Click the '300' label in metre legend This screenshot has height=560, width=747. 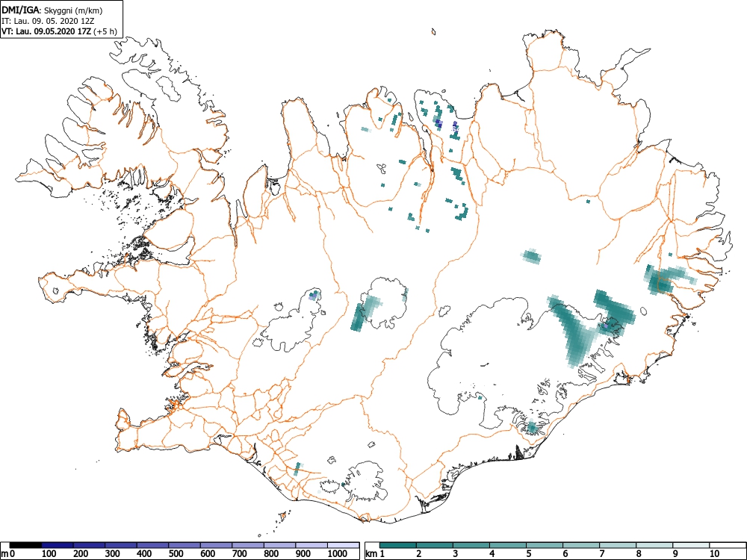pos(113,554)
